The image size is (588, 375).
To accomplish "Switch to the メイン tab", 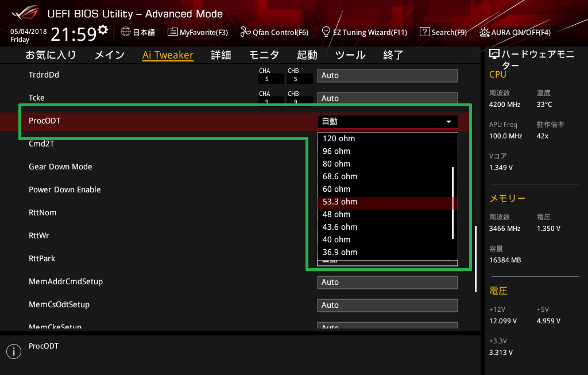I will coord(110,55).
